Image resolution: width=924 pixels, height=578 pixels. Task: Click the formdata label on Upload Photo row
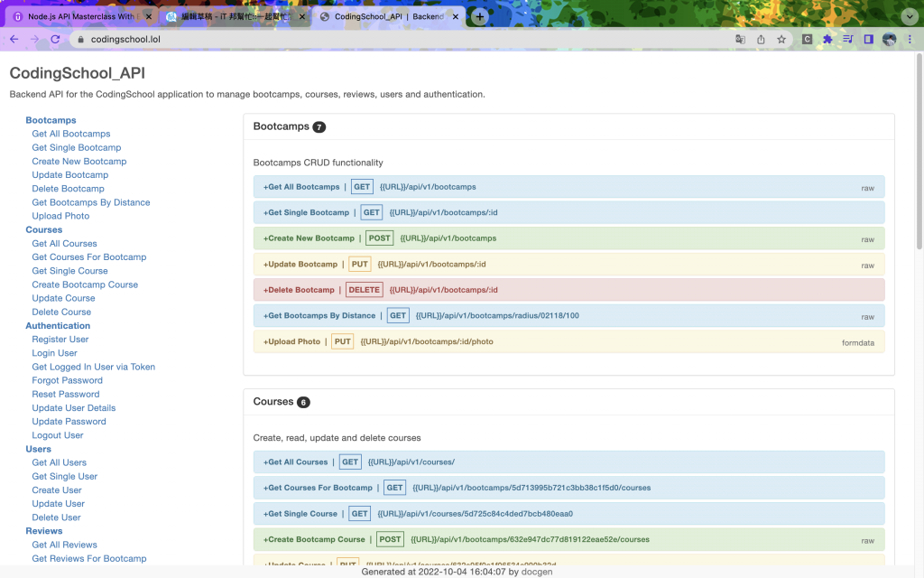(x=858, y=342)
